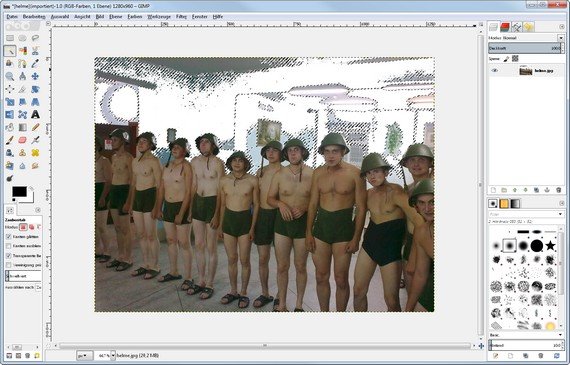Select the Paths tool

click(x=23, y=64)
